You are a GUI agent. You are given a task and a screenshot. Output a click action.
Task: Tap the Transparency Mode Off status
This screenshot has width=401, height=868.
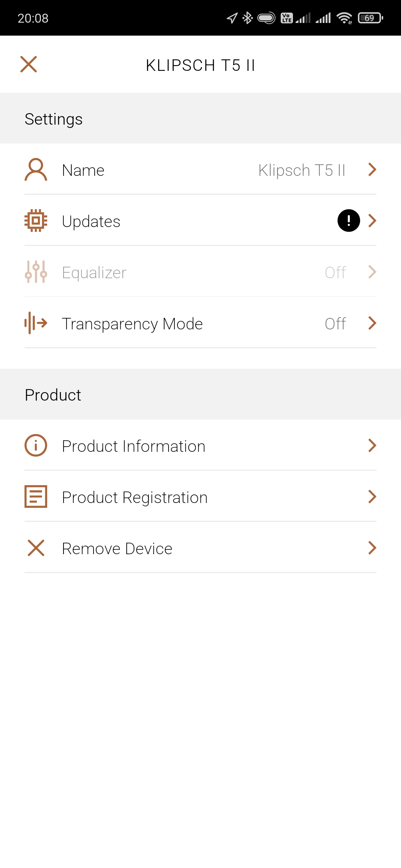tap(335, 324)
